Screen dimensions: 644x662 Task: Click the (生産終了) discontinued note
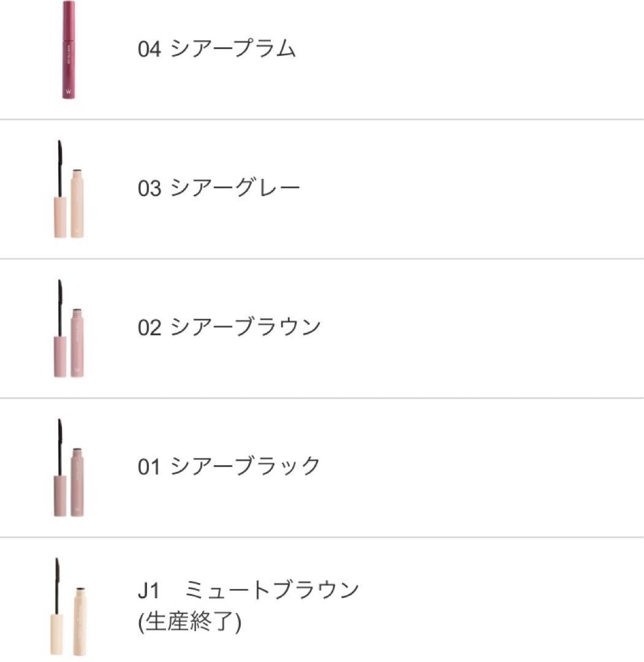point(189,623)
